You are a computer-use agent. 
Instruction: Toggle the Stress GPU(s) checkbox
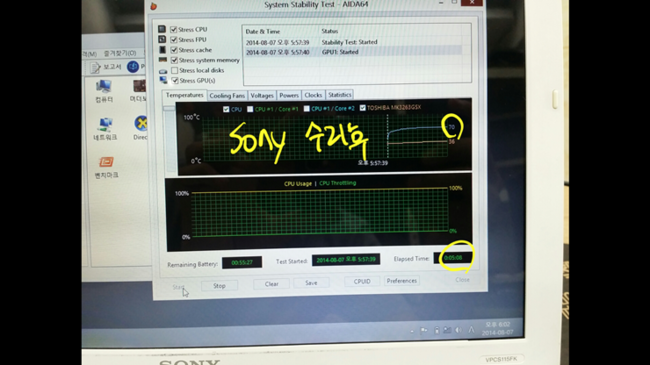175,80
